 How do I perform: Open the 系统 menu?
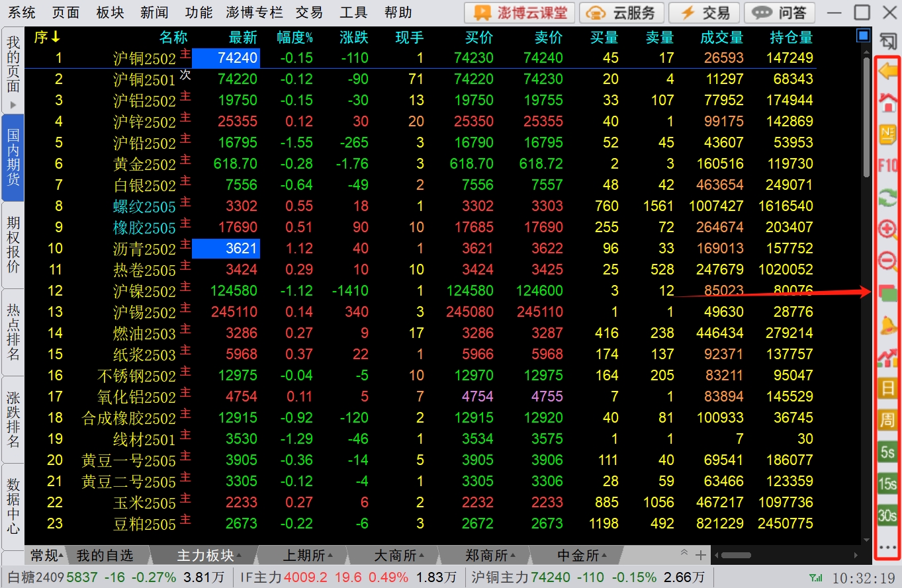pos(21,13)
